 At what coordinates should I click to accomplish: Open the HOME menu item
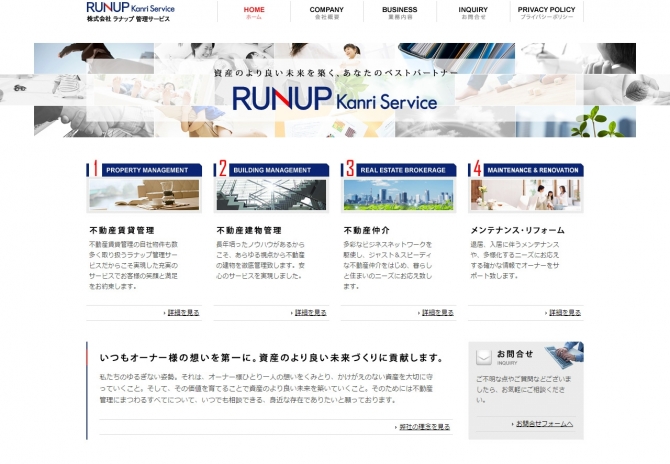(254, 12)
